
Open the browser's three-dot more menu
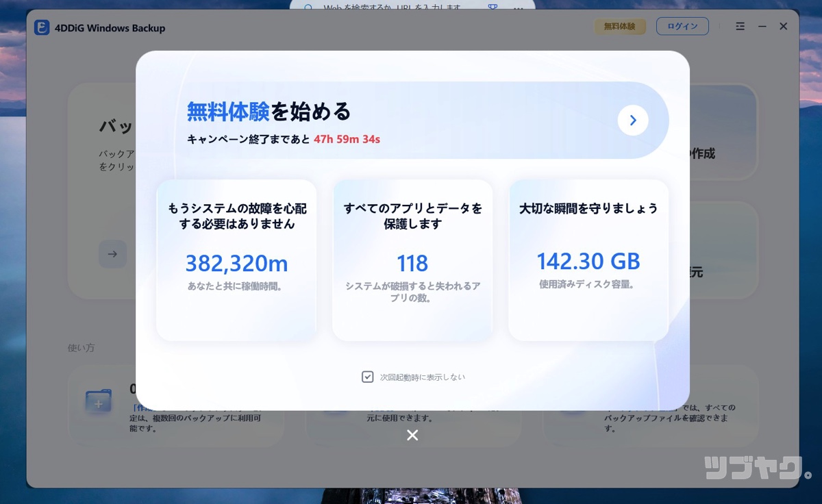(x=519, y=8)
